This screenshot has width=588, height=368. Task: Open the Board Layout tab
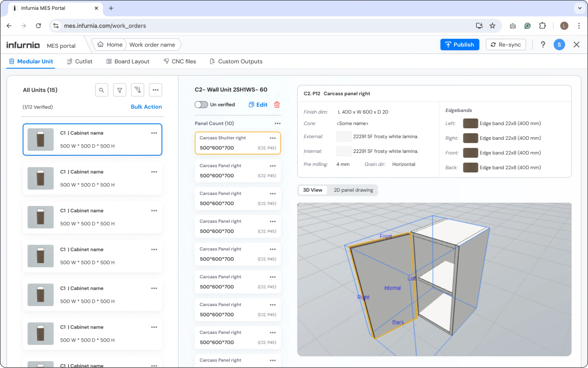pos(128,61)
